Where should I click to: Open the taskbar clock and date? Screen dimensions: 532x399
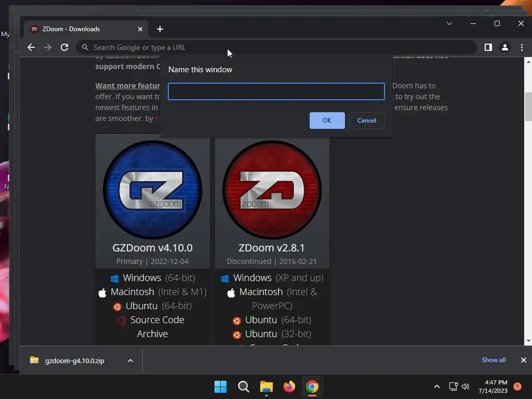(493, 387)
